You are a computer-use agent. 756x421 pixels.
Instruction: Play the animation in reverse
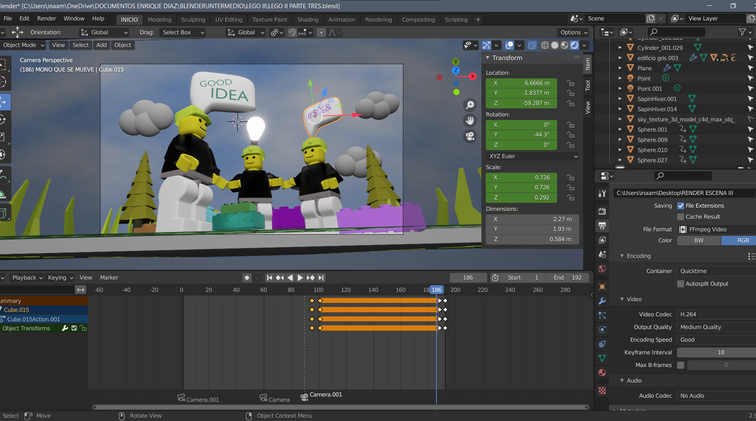[290, 278]
